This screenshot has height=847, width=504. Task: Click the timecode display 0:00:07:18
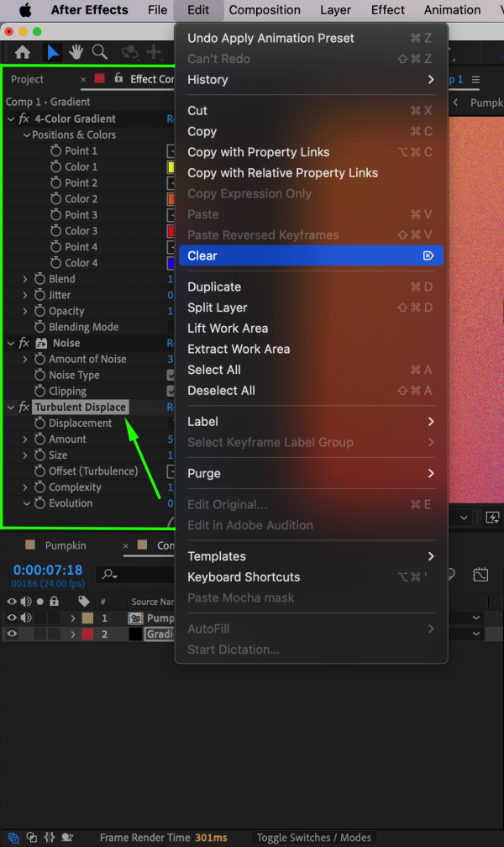[x=46, y=570]
